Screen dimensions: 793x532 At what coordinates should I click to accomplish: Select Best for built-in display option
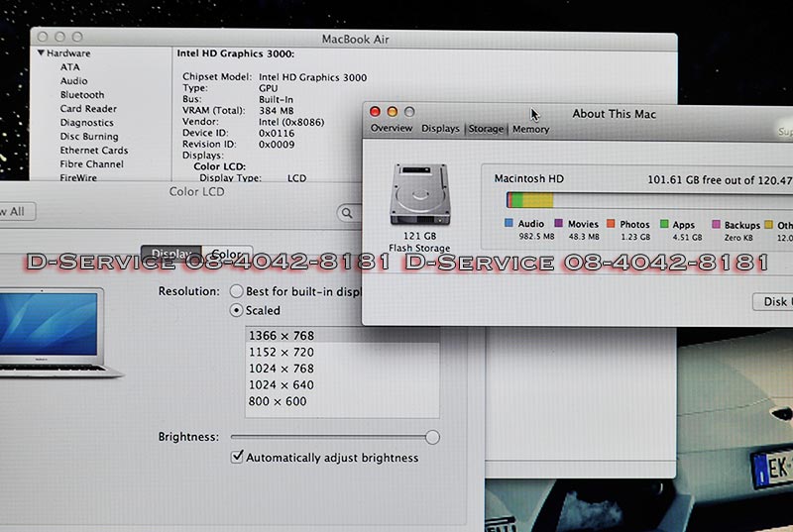(x=236, y=291)
